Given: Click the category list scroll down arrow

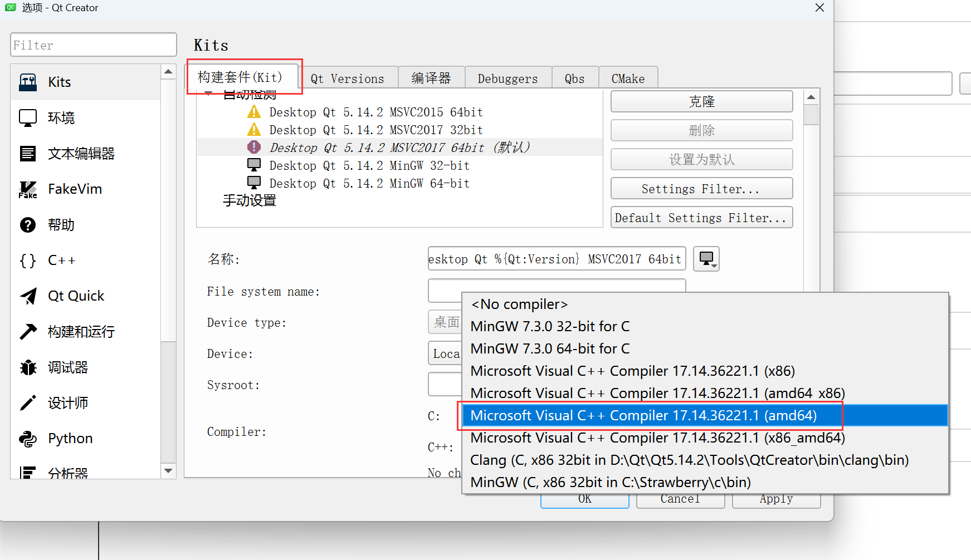Looking at the screenshot, I should tap(168, 471).
